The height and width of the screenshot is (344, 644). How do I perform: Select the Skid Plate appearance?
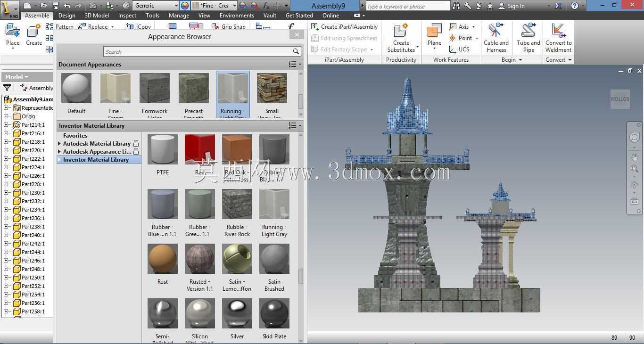tap(274, 319)
